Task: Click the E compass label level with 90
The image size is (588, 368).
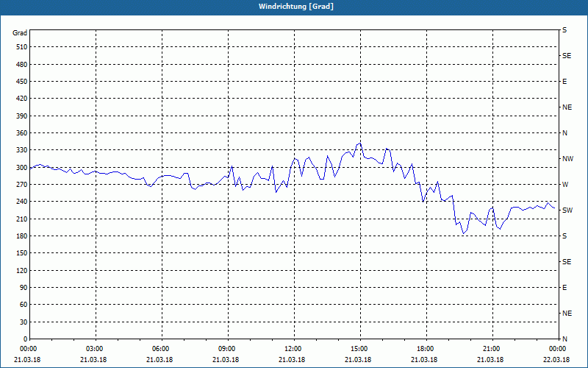Action: click(x=564, y=288)
